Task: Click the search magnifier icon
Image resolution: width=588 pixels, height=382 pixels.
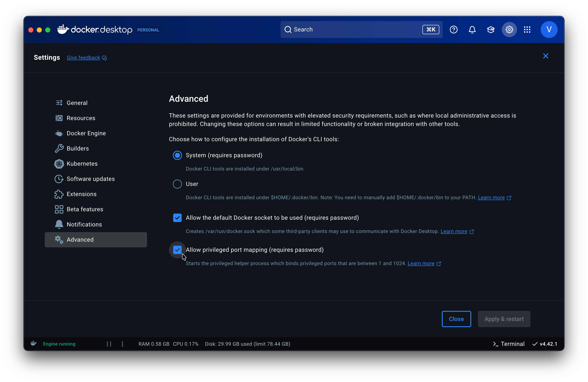Action: [288, 29]
